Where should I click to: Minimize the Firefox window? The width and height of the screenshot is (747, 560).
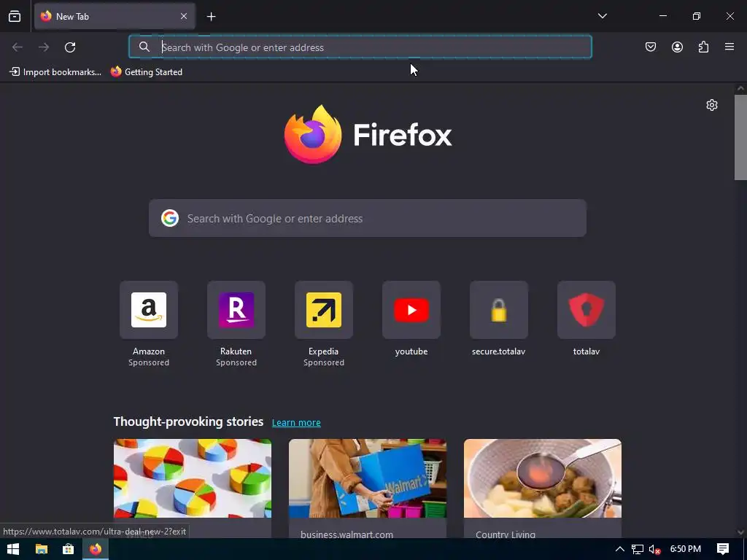pyautogui.click(x=662, y=16)
